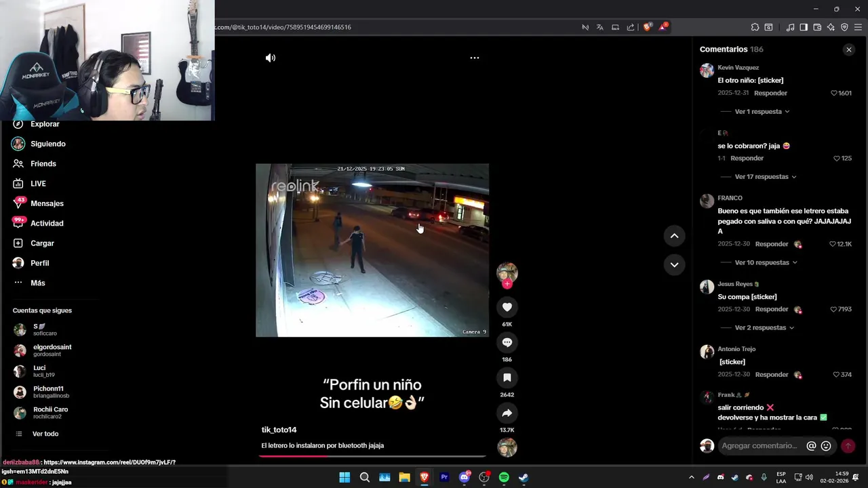Reply to Kevin Vazquez with Responder
868x488 pixels.
click(x=770, y=93)
